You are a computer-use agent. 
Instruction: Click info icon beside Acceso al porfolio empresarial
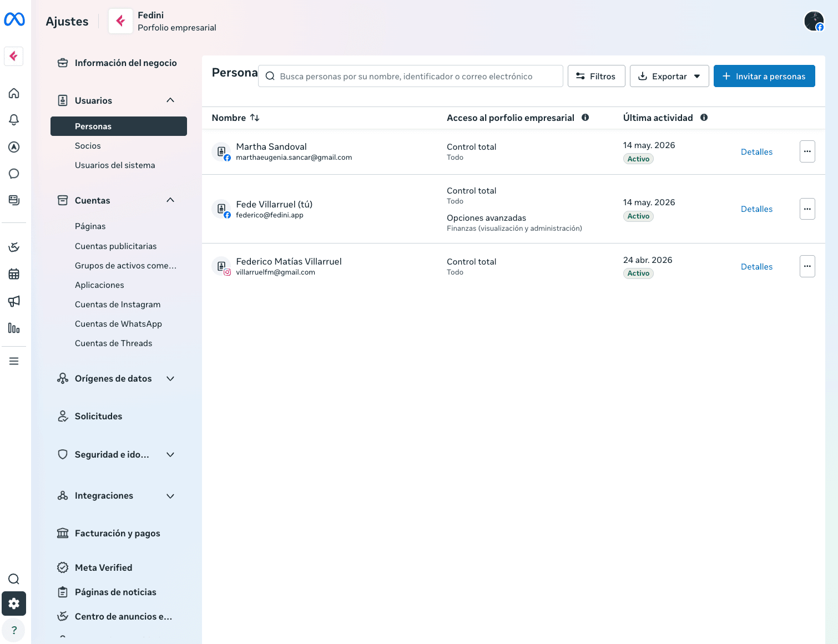pyautogui.click(x=585, y=118)
